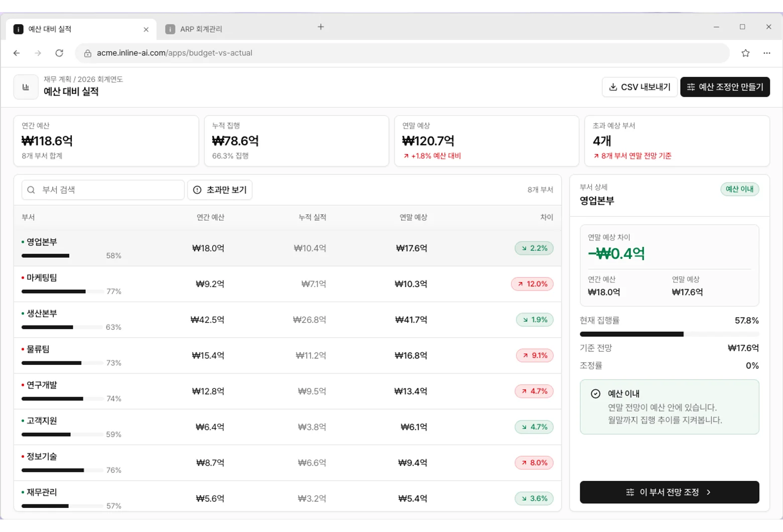Click the check icon in 예산 이내 notice
Viewport: 783px width, 532px height.
(x=595, y=394)
